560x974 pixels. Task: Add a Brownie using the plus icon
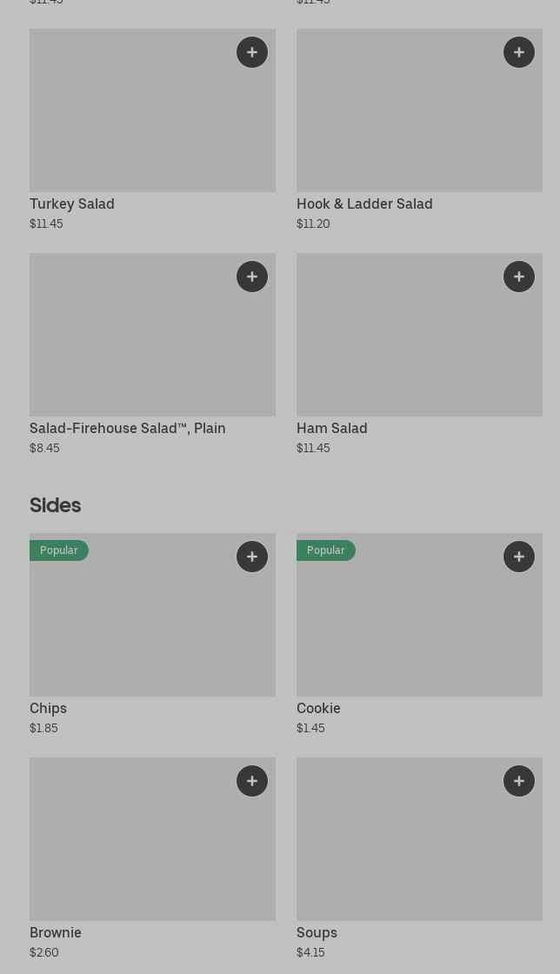[252, 781]
